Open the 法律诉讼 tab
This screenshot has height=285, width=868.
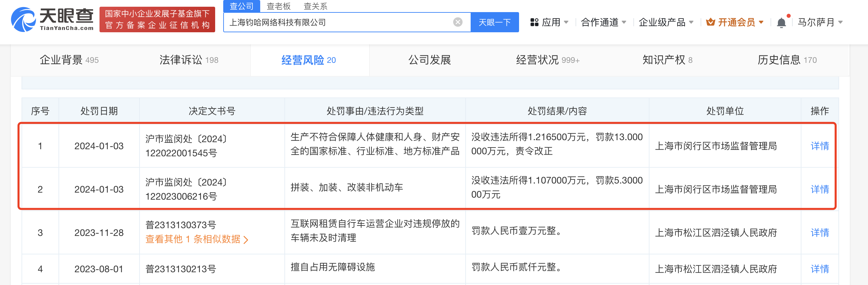tap(189, 60)
